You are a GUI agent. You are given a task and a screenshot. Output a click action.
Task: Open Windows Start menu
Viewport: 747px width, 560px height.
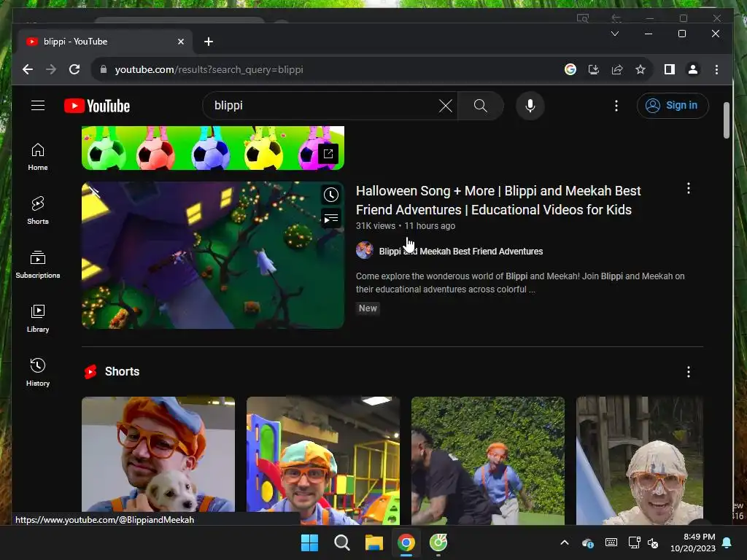click(x=309, y=542)
